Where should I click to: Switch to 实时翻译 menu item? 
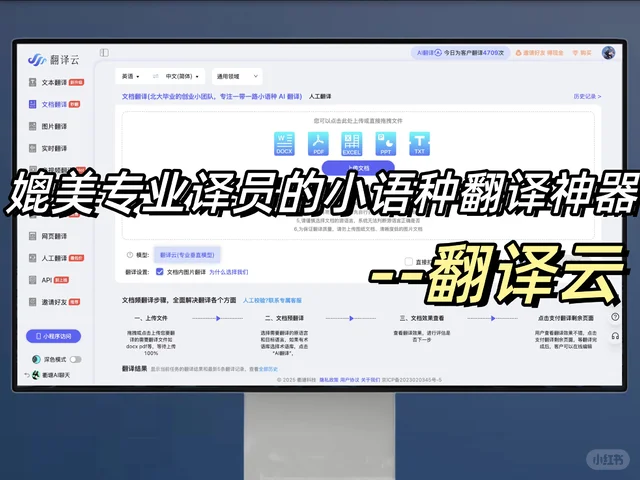pos(54,148)
